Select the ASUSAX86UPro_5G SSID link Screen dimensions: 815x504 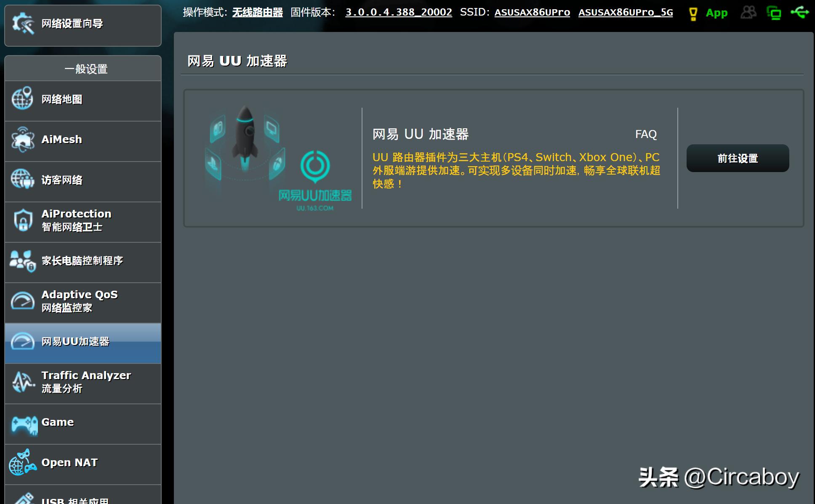(625, 13)
